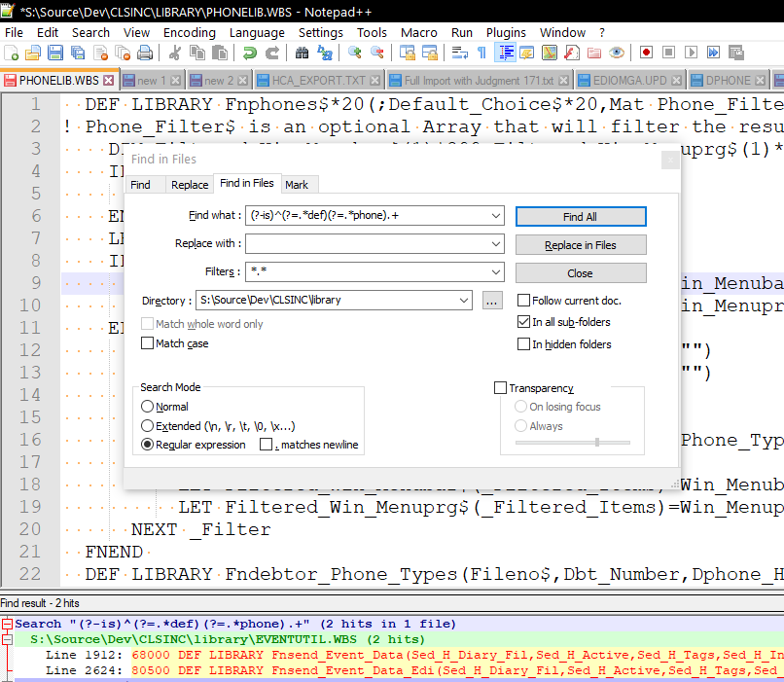Toggle the Monitoring eye icon

pyautogui.click(x=617, y=53)
